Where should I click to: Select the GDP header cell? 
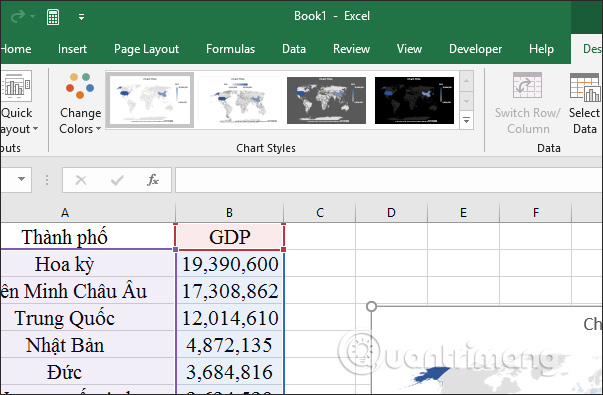[x=230, y=237]
